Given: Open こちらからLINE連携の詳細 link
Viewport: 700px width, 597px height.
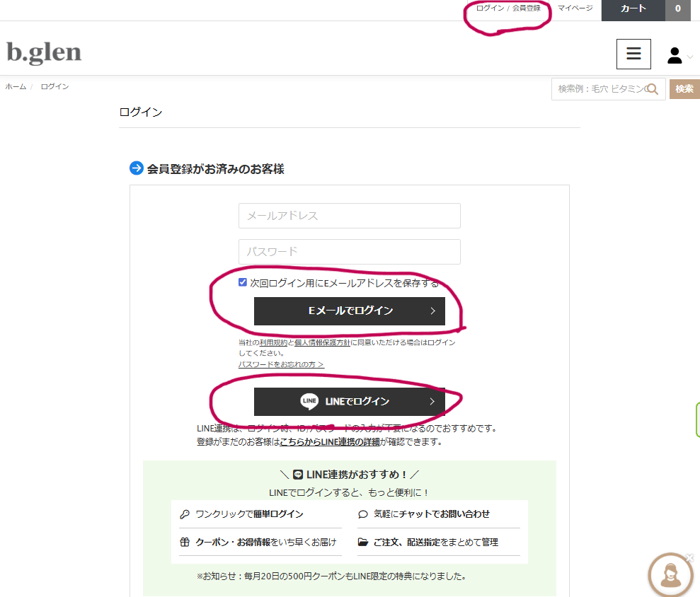Looking at the screenshot, I should point(329,442).
